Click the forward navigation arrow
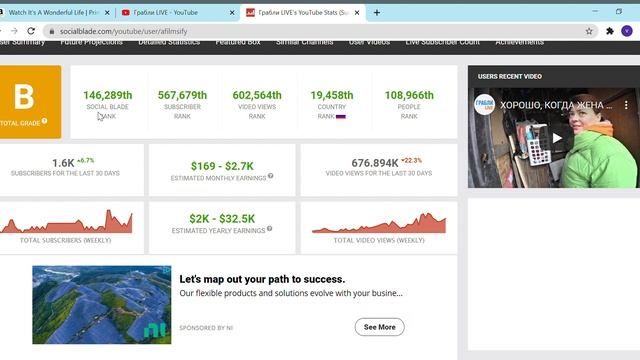The height and width of the screenshot is (360, 640). coord(14,31)
